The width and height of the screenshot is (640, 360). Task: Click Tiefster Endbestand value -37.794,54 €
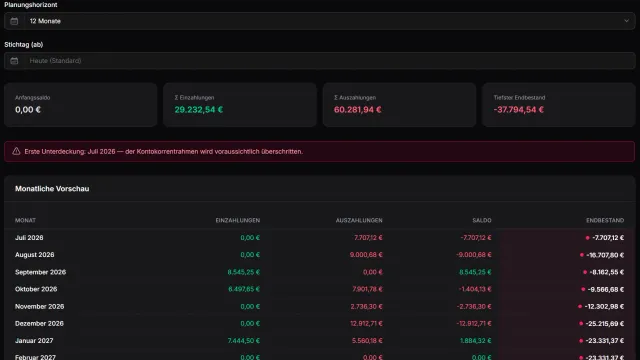[x=519, y=110]
